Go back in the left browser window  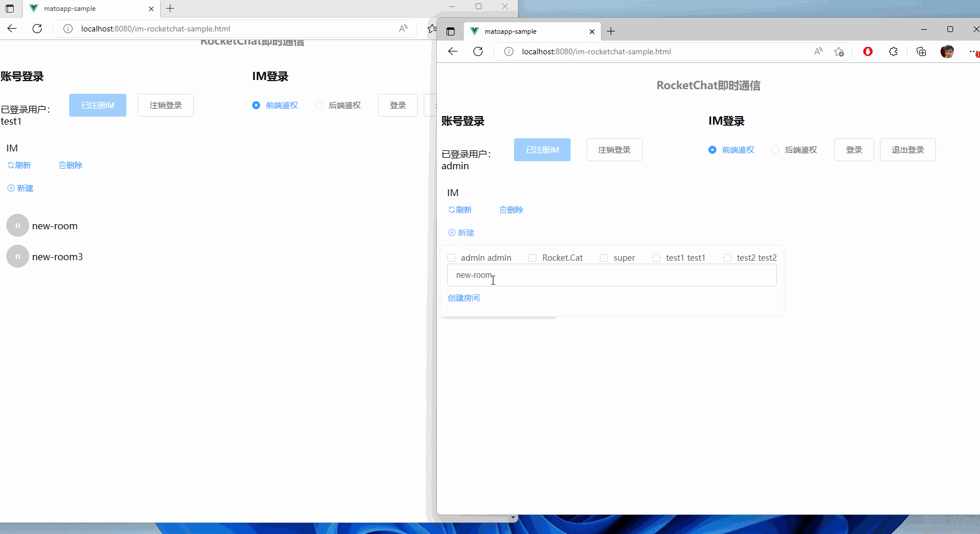(12, 29)
